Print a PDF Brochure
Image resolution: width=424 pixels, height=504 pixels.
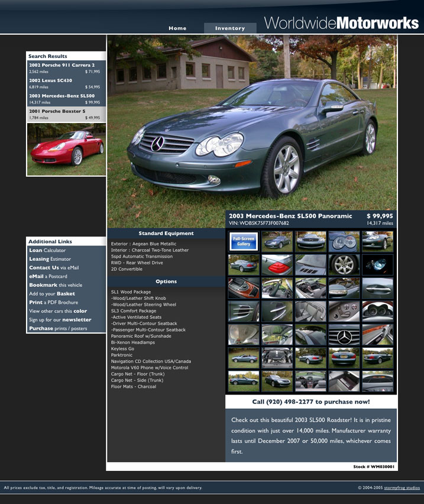(x=53, y=302)
